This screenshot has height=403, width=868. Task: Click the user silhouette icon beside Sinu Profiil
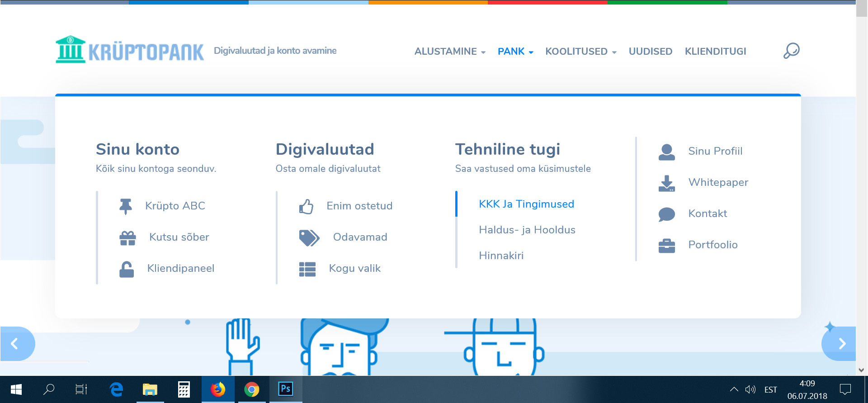(667, 152)
